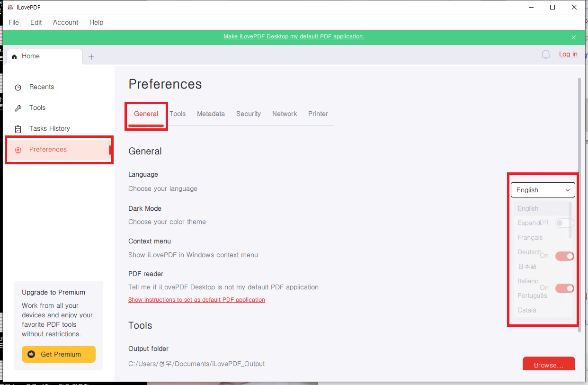This screenshot has width=588, height=385.
Task: Click the Get Premium button
Action: click(x=59, y=354)
